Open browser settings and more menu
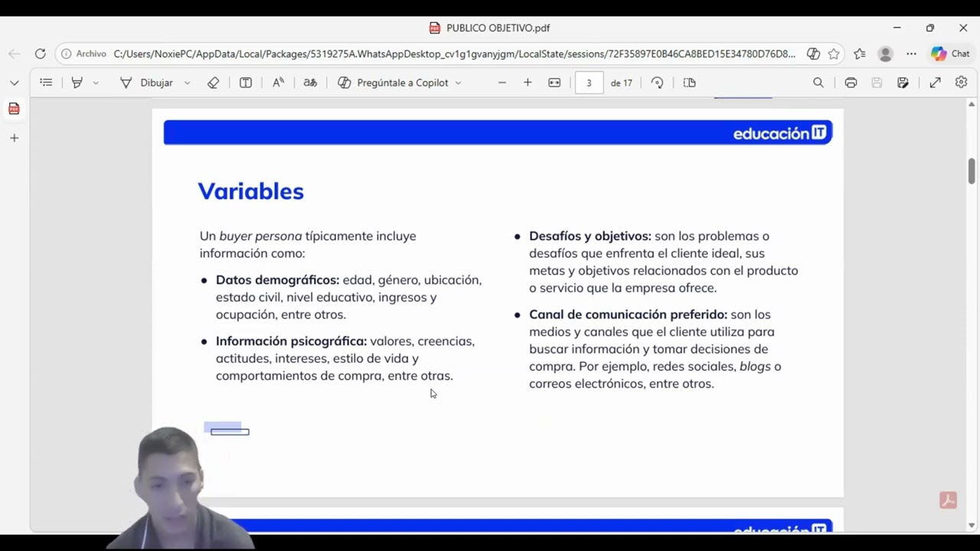The width and height of the screenshot is (980, 551). point(911,54)
